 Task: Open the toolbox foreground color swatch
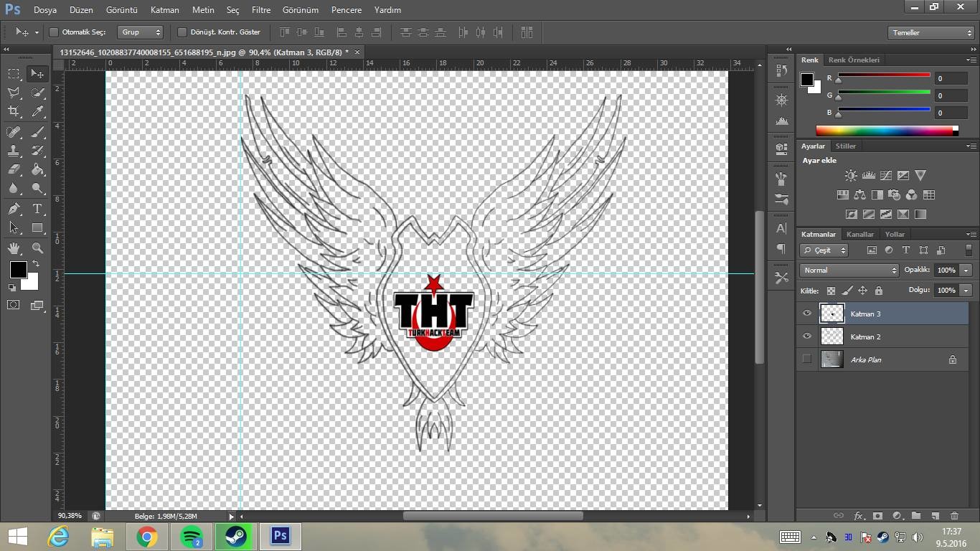18,269
